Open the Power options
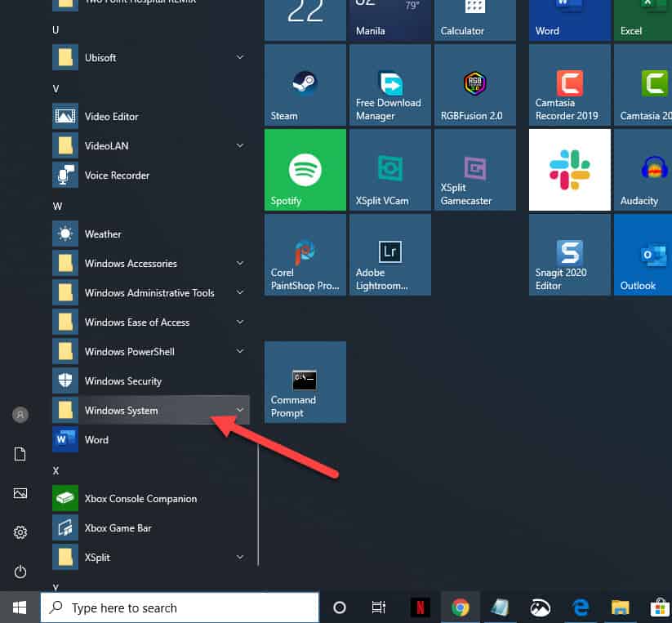This screenshot has width=672, height=623. tap(20, 572)
